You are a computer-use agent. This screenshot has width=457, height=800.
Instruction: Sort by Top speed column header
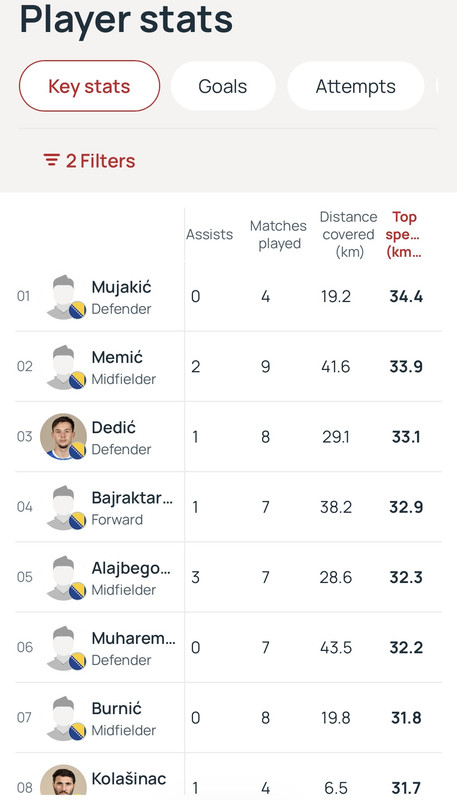(404, 235)
